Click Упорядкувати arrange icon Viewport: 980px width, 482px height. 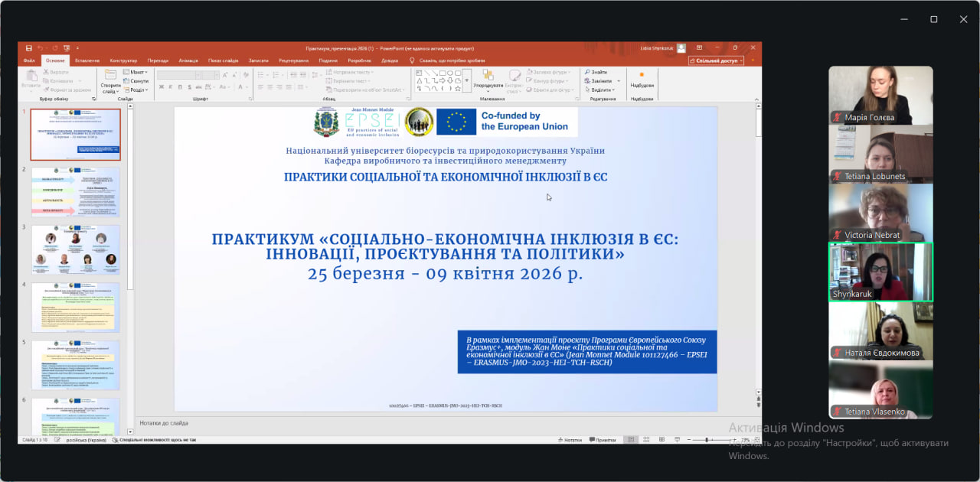pos(488,76)
